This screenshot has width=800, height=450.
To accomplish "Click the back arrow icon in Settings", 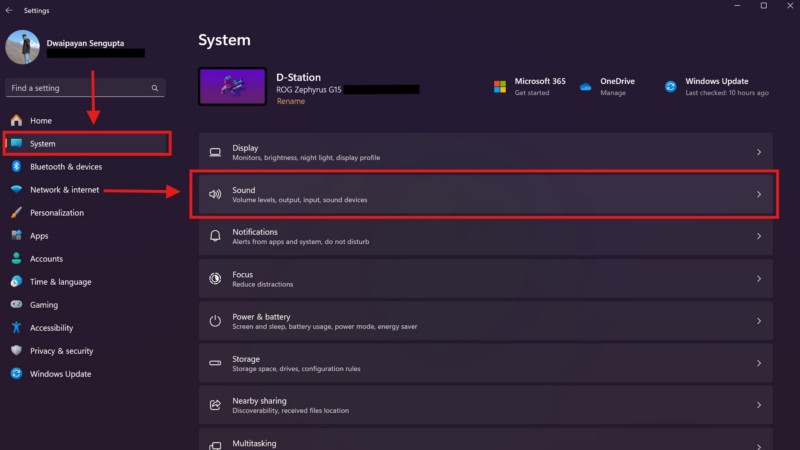I will coord(9,10).
